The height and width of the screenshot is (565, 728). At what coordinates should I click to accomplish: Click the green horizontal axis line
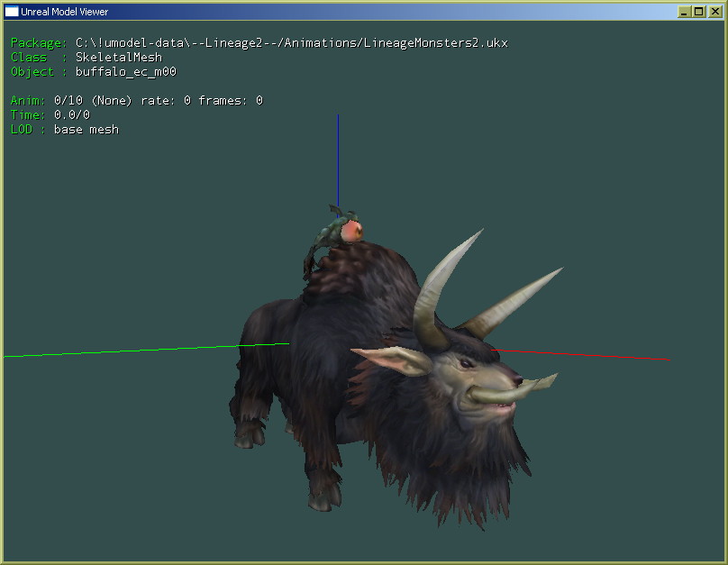click(x=147, y=350)
